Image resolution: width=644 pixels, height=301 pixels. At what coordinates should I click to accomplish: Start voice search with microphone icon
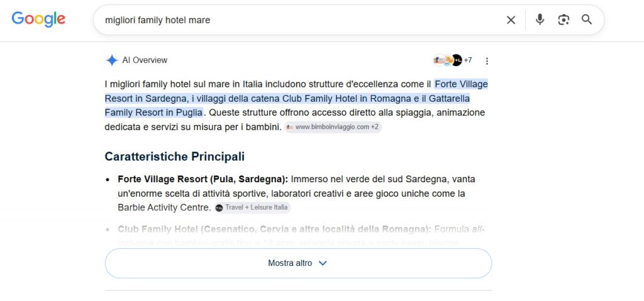[540, 19]
